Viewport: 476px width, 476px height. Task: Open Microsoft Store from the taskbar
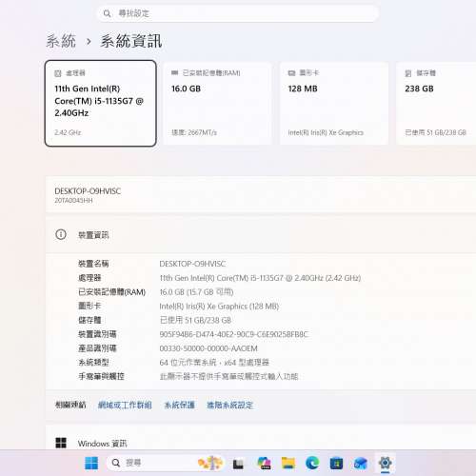click(336, 464)
